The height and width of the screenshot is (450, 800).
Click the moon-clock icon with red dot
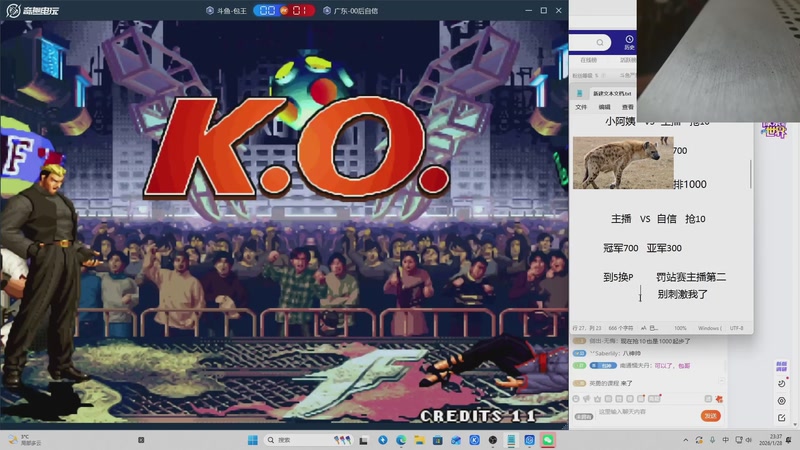pyautogui.click(x=782, y=383)
